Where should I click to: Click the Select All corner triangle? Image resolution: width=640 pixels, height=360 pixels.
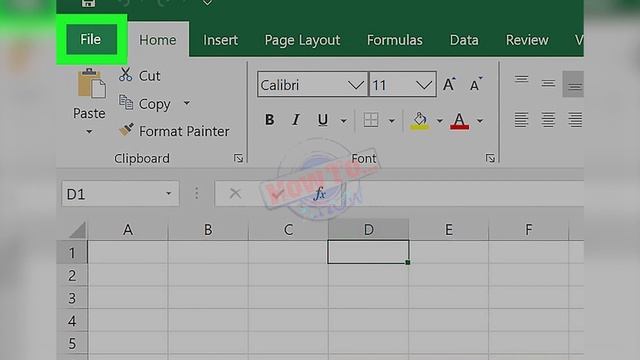tap(78, 230)
